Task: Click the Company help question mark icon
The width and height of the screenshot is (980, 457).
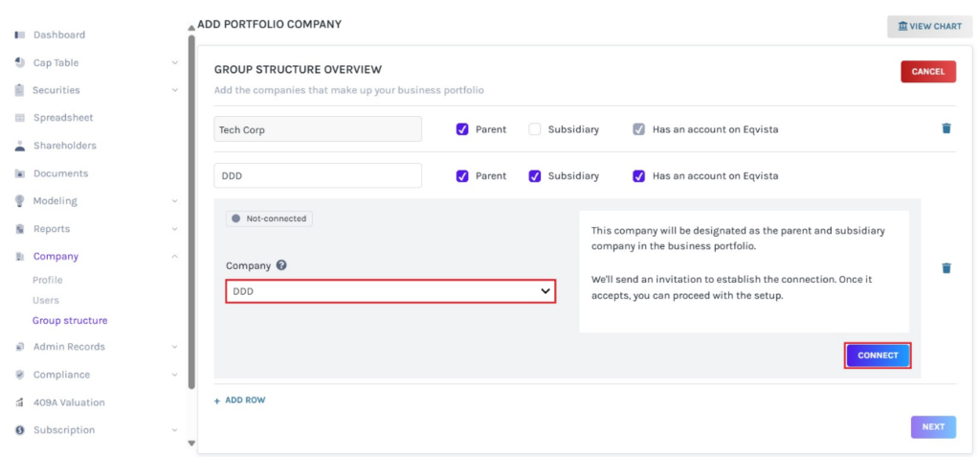Action: click(281, 265)
